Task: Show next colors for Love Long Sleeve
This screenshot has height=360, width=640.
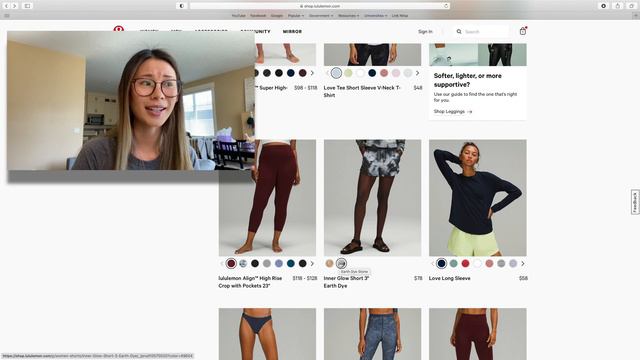Action: point(522,264)
